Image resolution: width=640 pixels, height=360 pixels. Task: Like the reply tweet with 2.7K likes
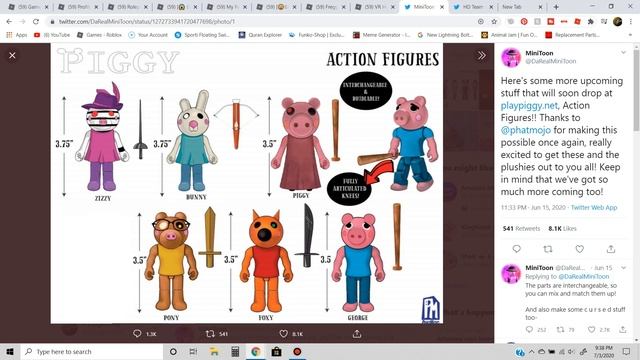pyautogui.click(x=591, y=329)
